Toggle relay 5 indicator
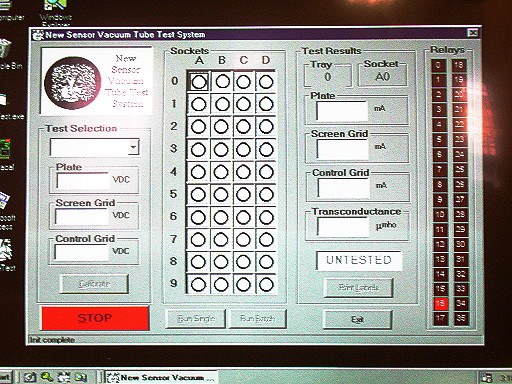The image size is (512, 384). click(439, 140)
